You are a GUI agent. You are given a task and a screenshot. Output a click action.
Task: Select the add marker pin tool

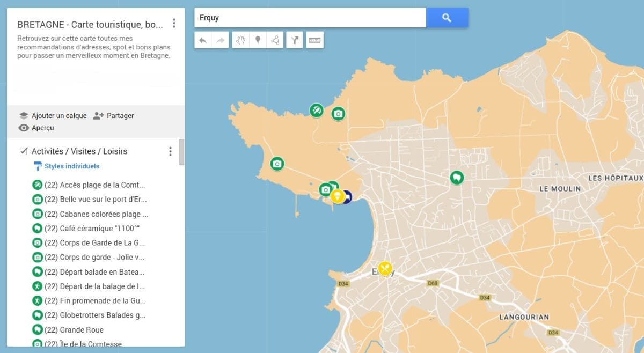(x=258, y=40)
